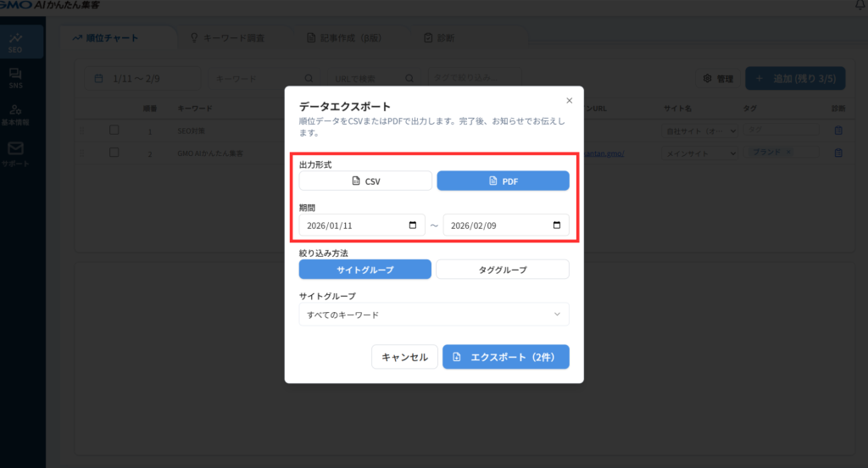Open SEO section in left sidebar
Image resolution: width=868 pixels, height=468 pixels.
pos(15,42)
